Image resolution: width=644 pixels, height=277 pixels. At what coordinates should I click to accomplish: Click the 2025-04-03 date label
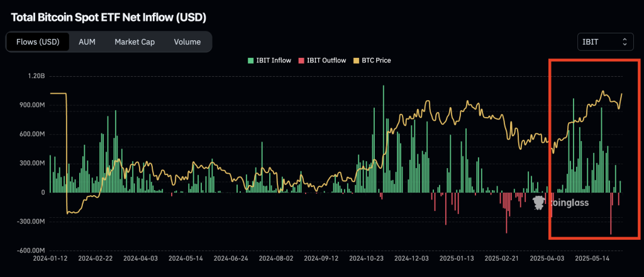tap(547, 259)
